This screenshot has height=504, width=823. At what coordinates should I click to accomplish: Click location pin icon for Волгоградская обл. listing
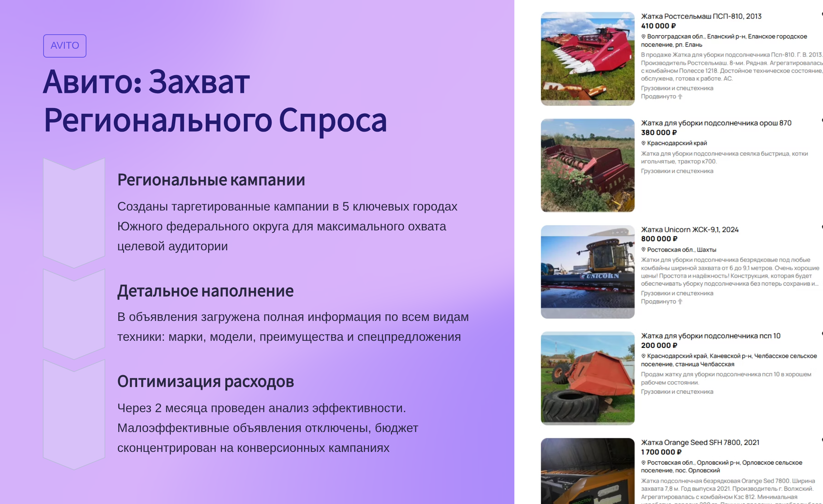tap(644, 36)
